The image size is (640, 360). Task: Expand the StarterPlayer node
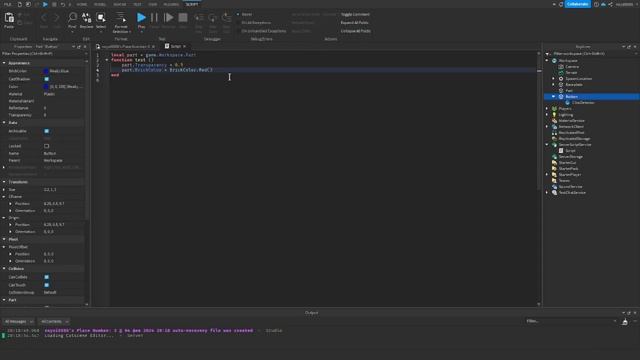pyautogui.click(x=547, y=175)
